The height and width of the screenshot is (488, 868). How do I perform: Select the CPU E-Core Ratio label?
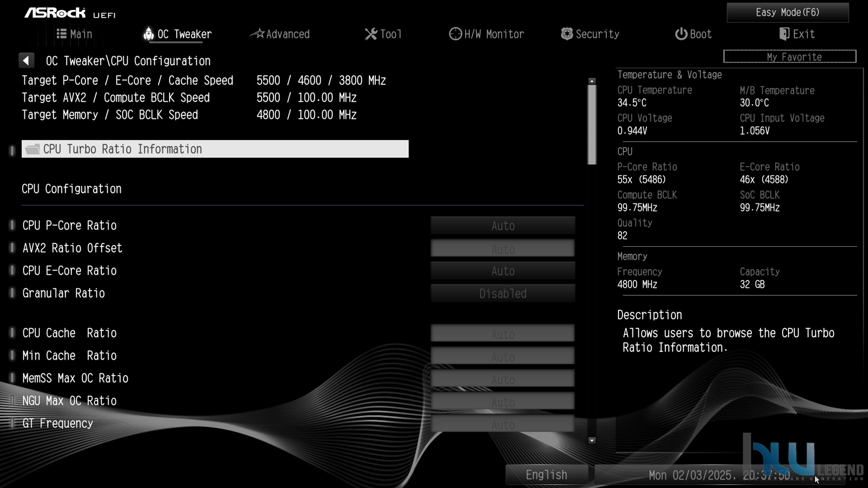[70, 271]
